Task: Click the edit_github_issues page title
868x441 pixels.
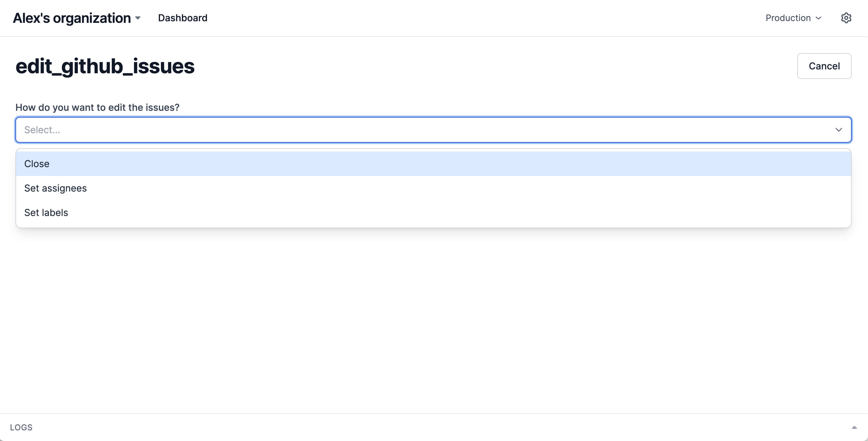Action: [105, 66]
